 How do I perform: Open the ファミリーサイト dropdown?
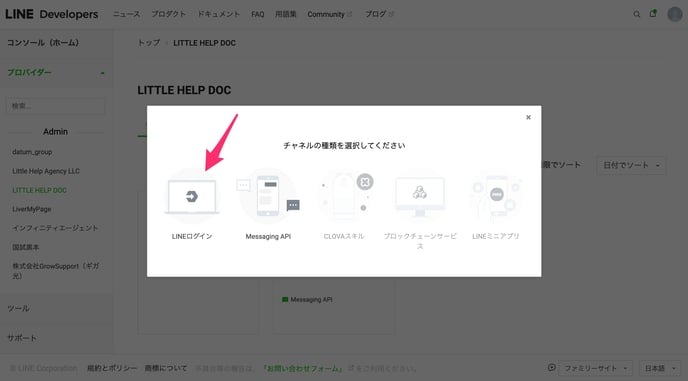click(x=595, y=368)
